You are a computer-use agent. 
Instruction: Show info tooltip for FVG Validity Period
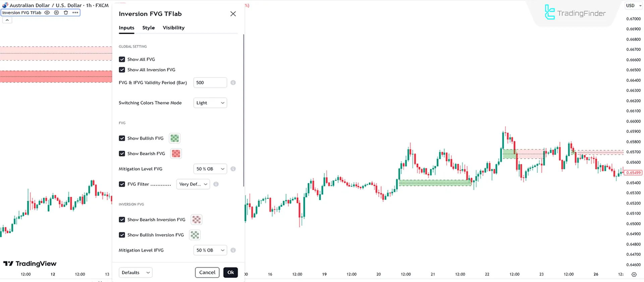(x=233, y=83)
